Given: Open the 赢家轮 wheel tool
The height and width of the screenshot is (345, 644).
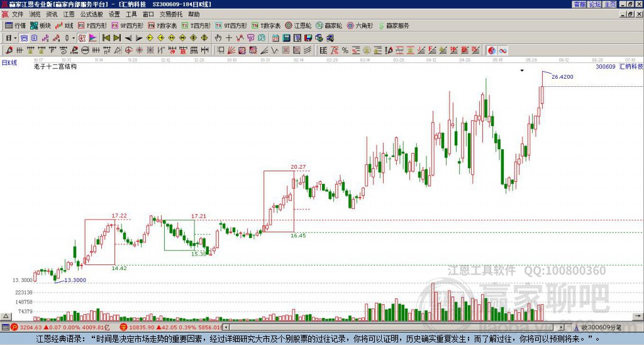Looking at the screenshot, I should (x=329, y=25).
